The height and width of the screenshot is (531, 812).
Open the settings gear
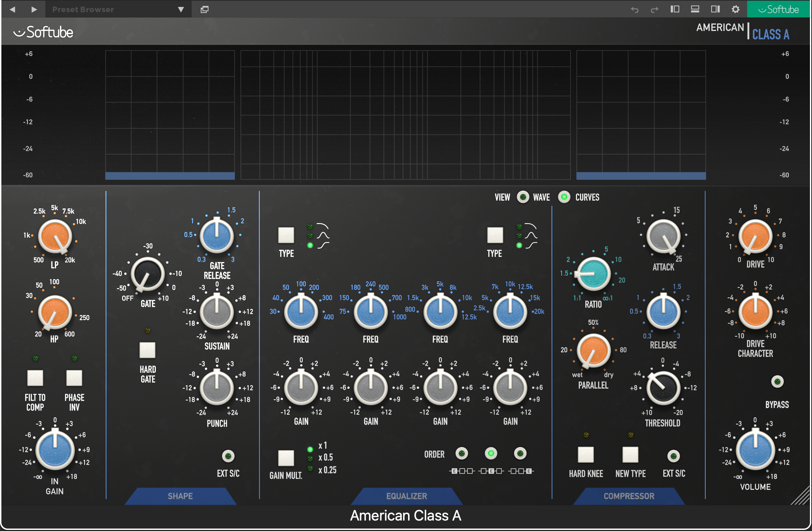tap(735, 9)
